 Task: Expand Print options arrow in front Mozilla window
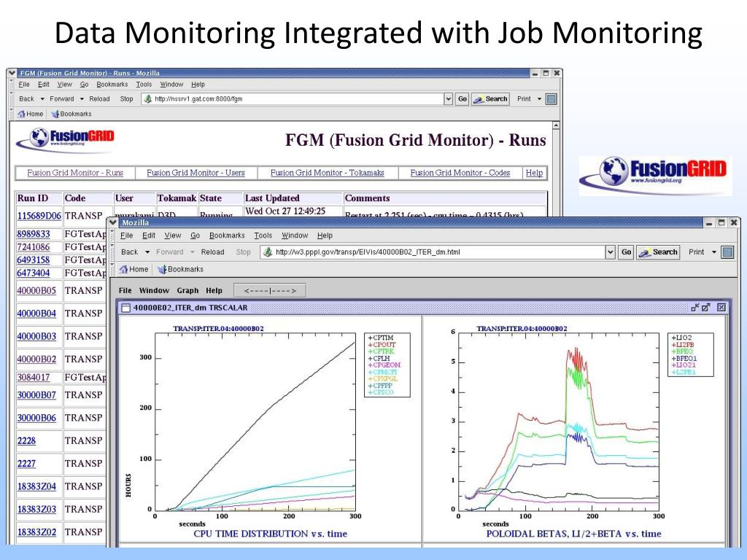[x=713, y=252]
